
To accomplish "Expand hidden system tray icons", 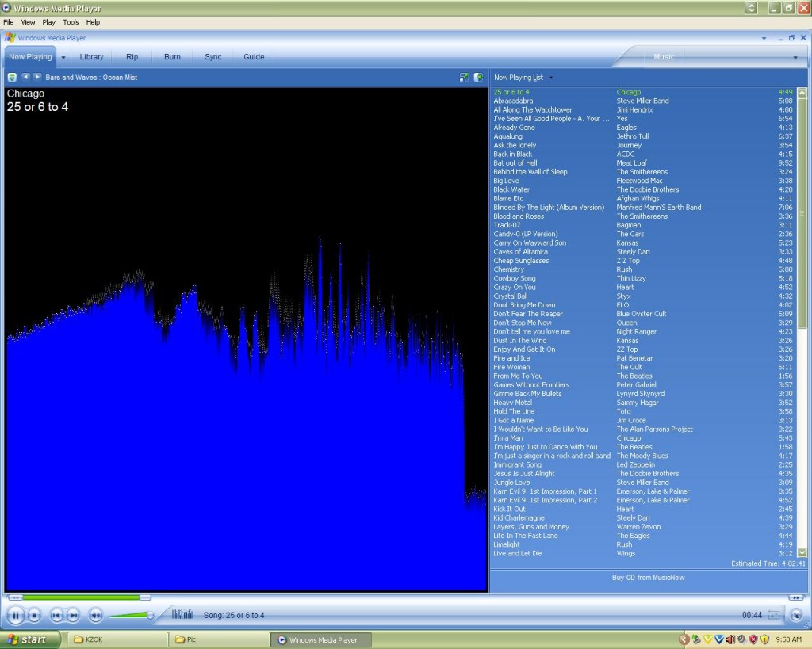I will [x=684, y=639].
